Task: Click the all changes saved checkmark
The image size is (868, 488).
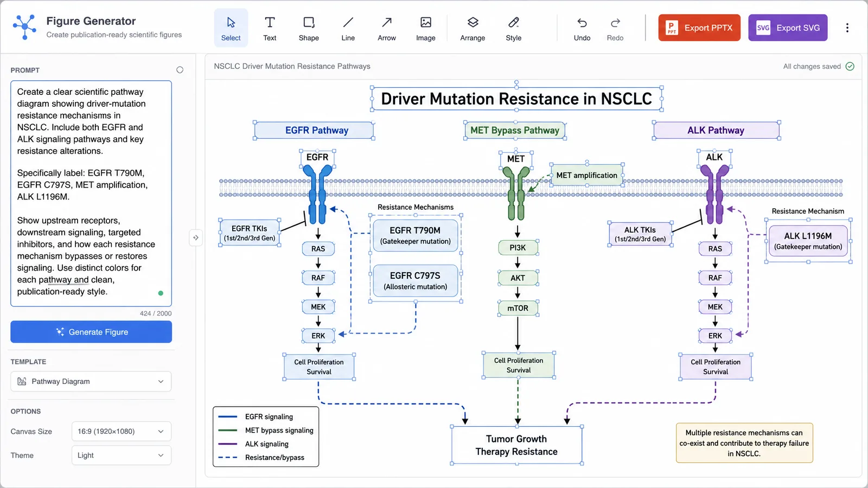Action: (x=850, y=66)
